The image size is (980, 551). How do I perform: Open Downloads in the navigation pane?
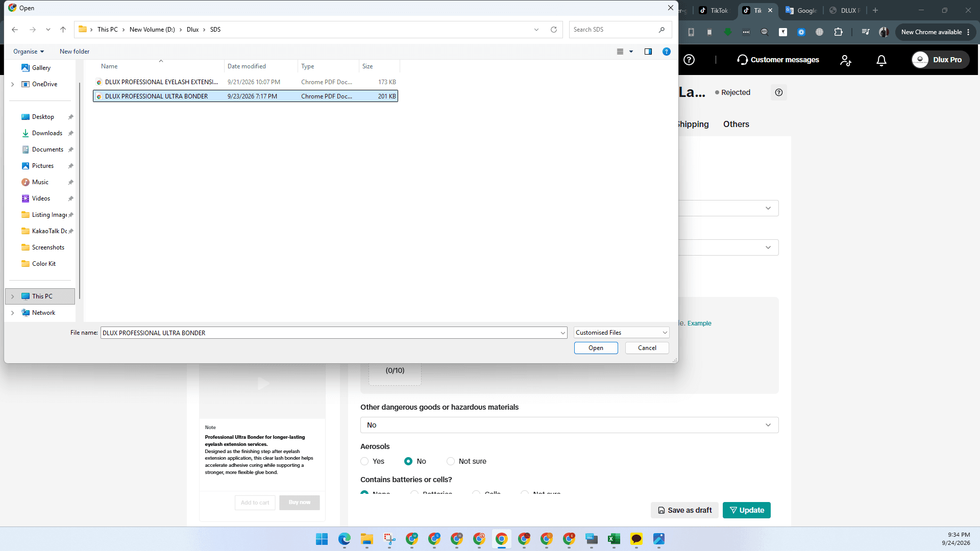(x=47, y=133)
